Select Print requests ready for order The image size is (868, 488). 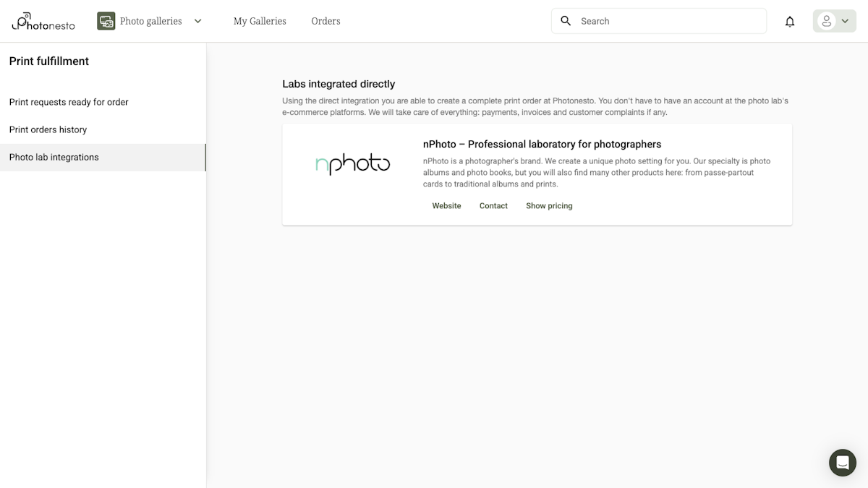pyautogui.click(x=68, y=102)
